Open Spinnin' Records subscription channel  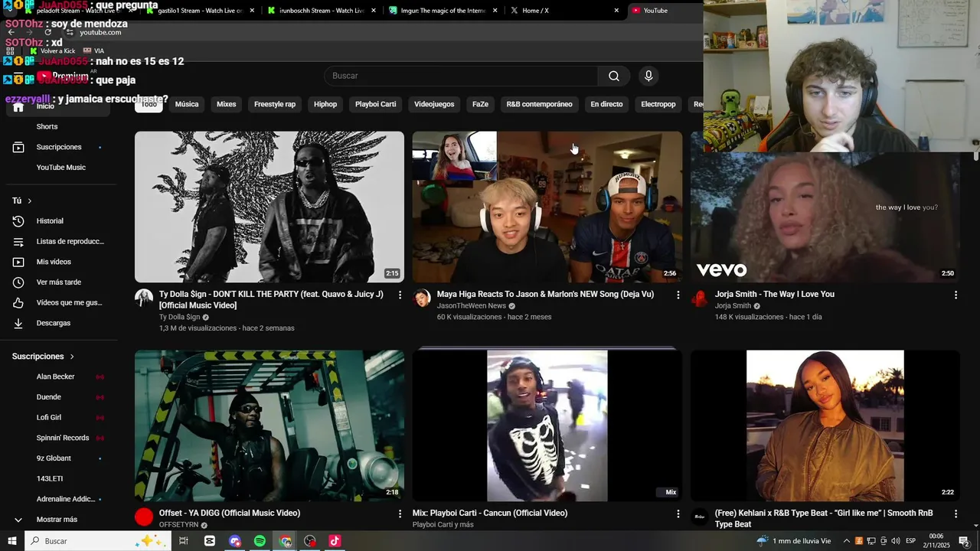[63, 438]
